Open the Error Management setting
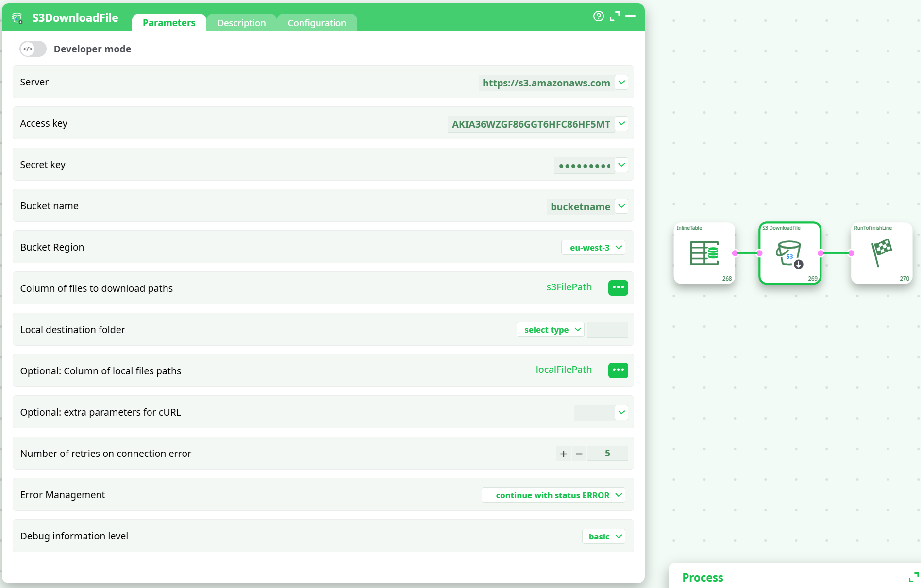Image resolution: width=921 pixels, height=588 pixels. click(553, 495)
